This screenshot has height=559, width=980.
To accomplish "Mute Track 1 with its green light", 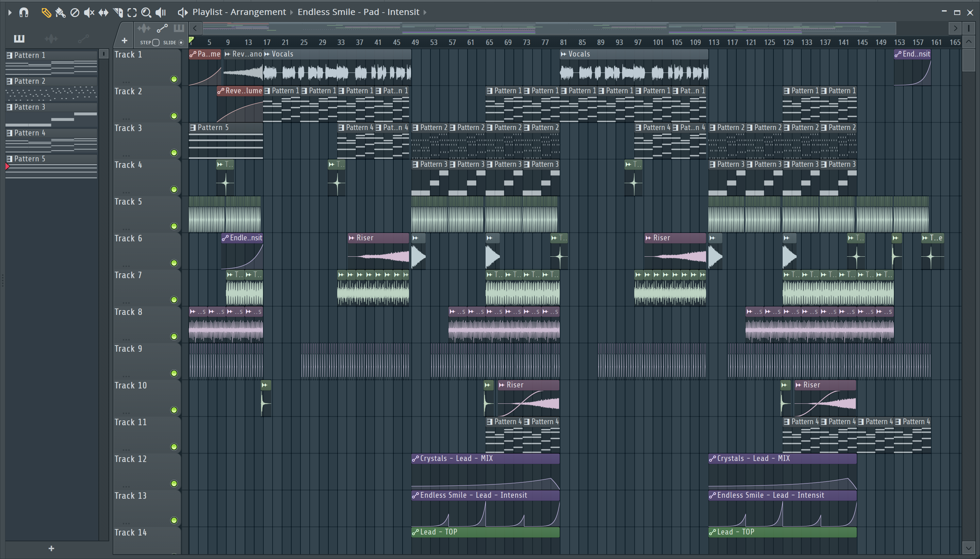I will (174, 79).
